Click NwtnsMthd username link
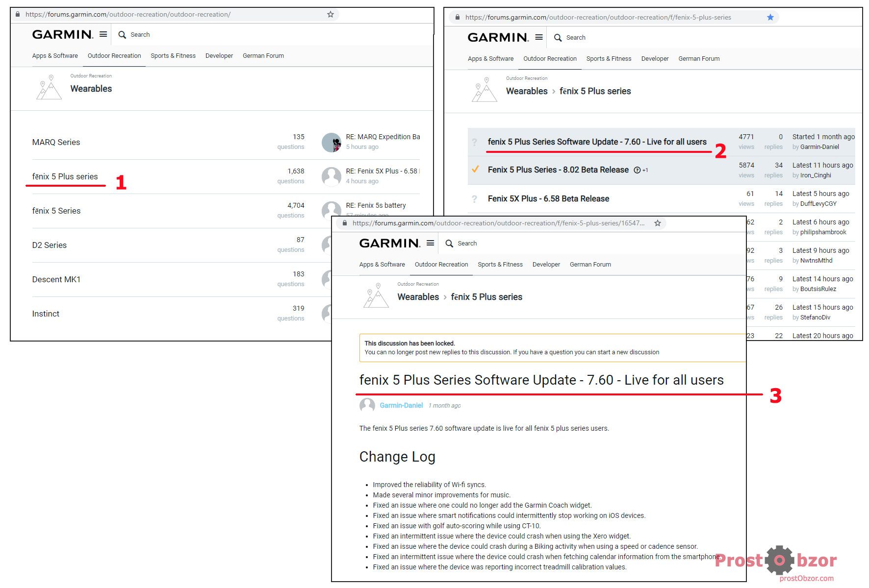This screenshot has width=869, height=588. pyautogui.click(x=817, y=261)
